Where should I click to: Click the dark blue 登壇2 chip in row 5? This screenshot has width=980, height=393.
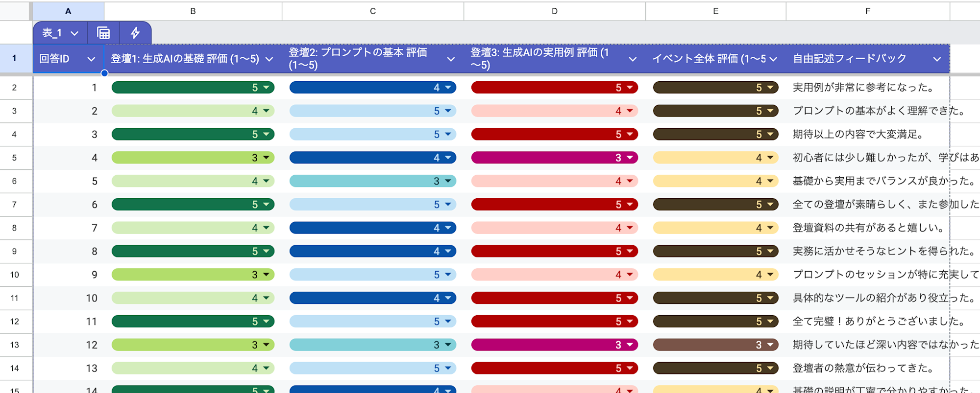372,158
